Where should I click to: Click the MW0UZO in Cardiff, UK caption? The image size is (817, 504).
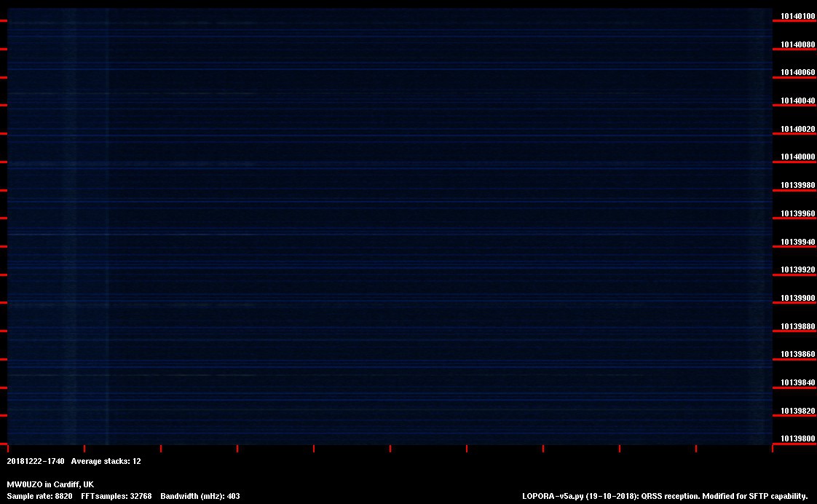point(50,484)
